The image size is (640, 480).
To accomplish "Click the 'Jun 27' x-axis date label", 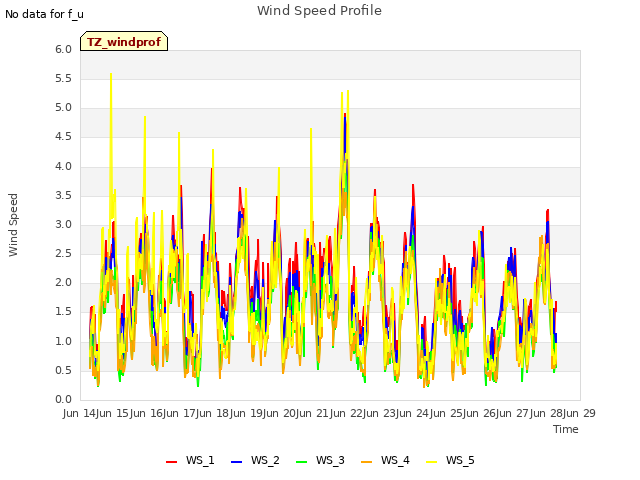I will [514, 413].
